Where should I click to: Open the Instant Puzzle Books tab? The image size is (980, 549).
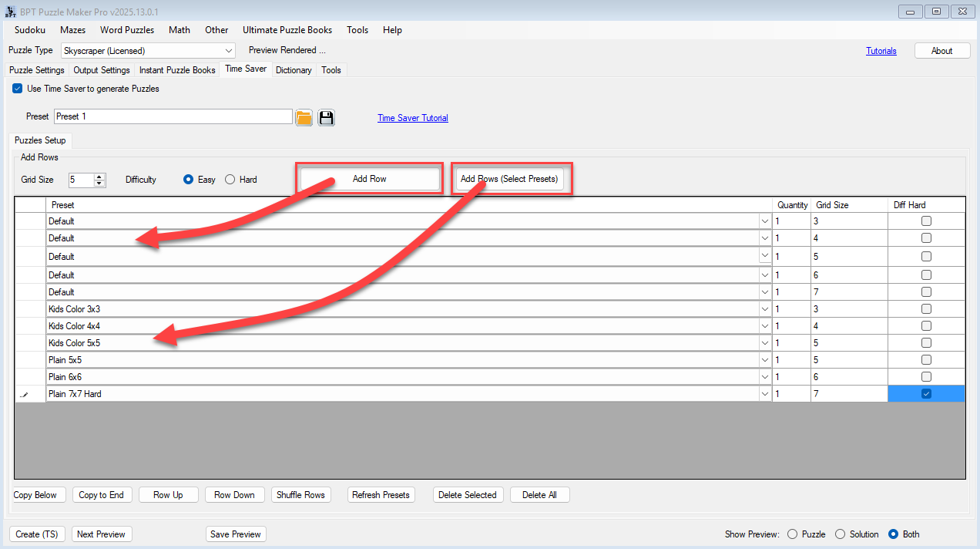(177, 70)
